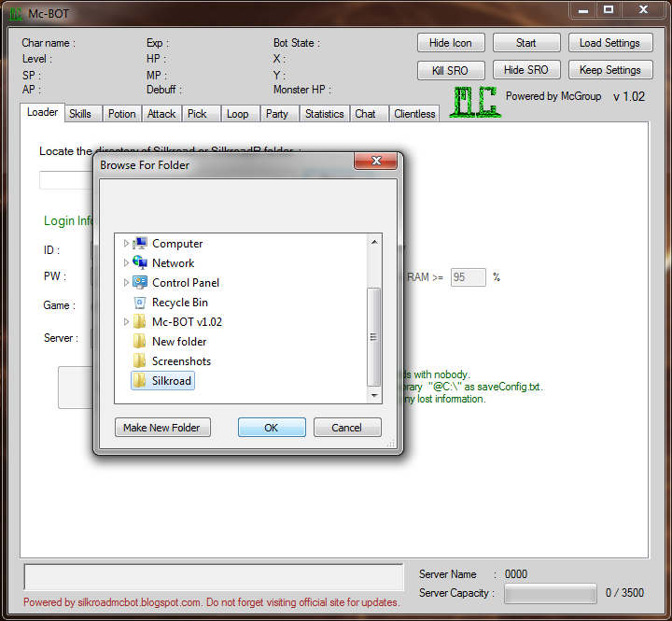This screenshot has height=621, width=672.
Task: Expand the Control Panel tree node
Action: point(126,282)
